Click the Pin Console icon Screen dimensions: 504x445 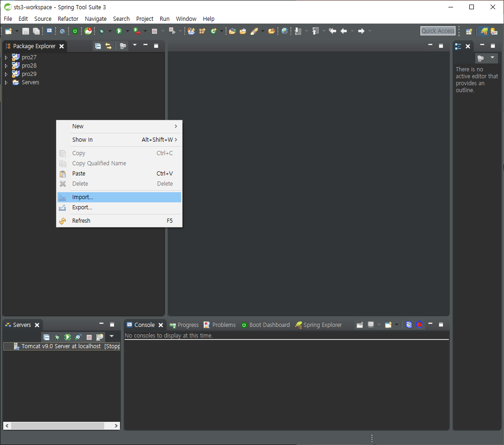pyautogui.click(x=359, y=325)
